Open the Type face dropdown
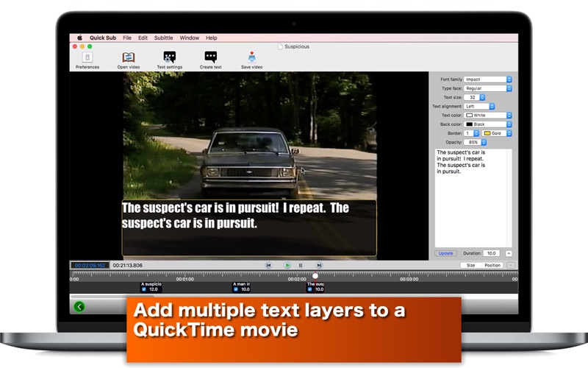 [487, 88]
